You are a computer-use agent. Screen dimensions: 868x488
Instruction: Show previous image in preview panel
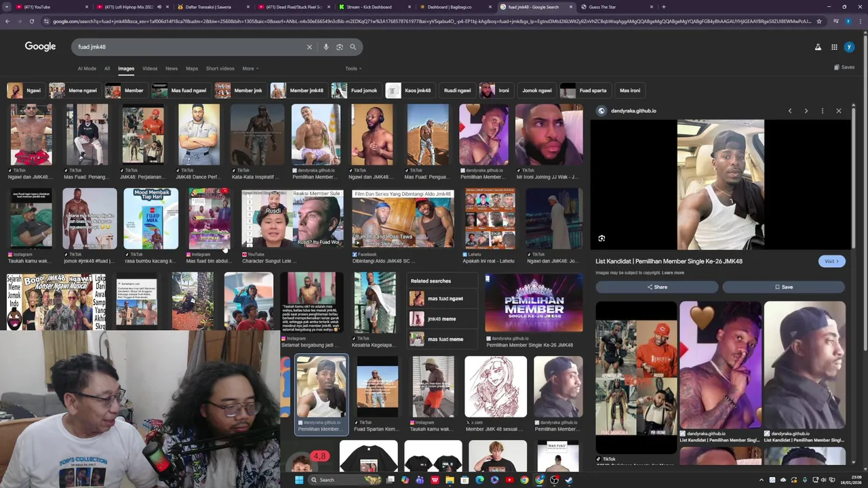pos(790,110)
